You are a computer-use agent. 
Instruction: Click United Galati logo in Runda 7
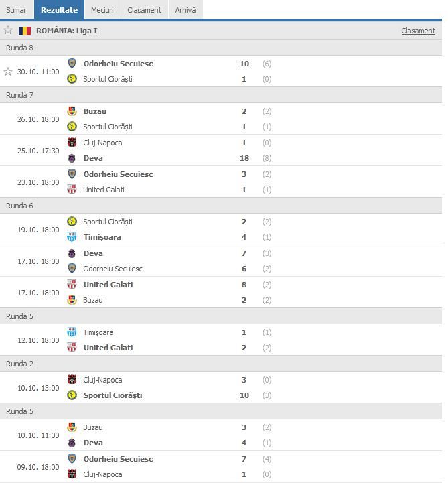(x=72, y=190)
